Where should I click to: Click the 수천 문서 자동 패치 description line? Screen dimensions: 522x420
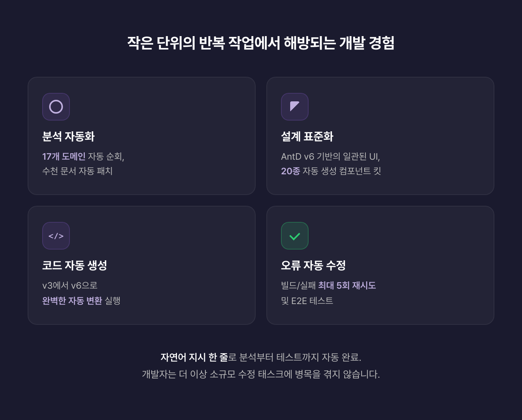pos(77,171)
